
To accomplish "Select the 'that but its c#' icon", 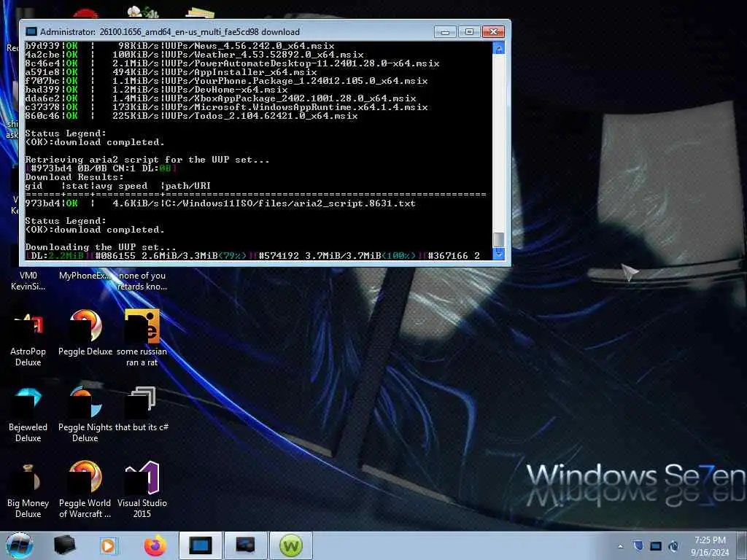I will click(x=142, y=410).
